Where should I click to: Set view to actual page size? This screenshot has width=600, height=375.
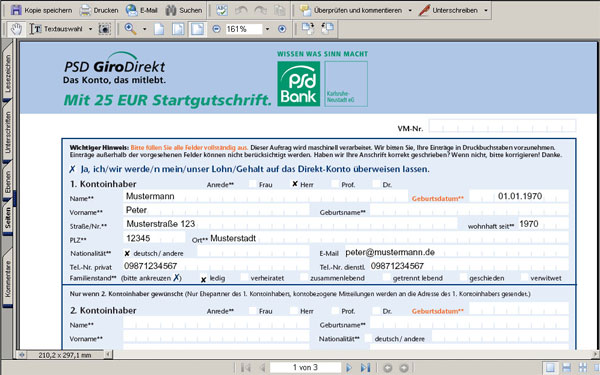point(159,29)
